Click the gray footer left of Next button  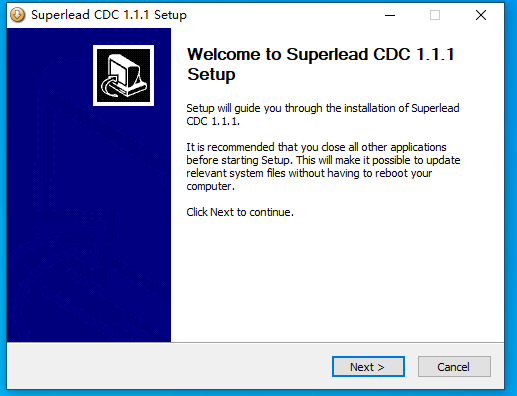[167, 367]
